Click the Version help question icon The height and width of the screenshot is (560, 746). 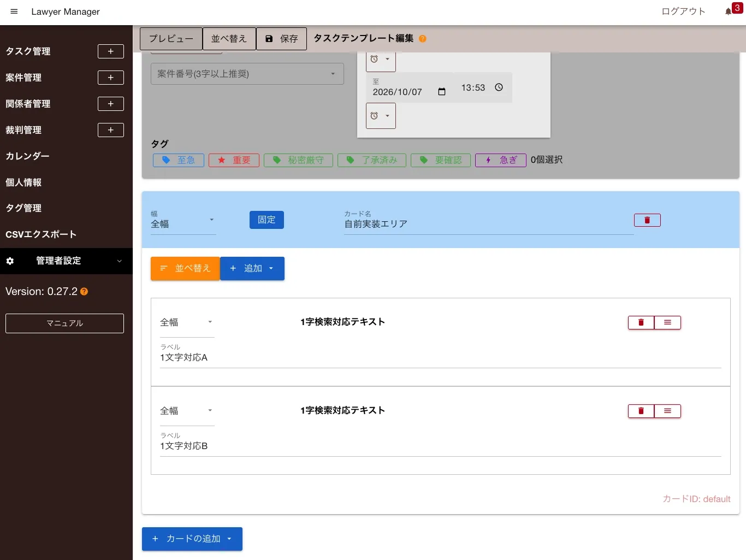(84, 292)
